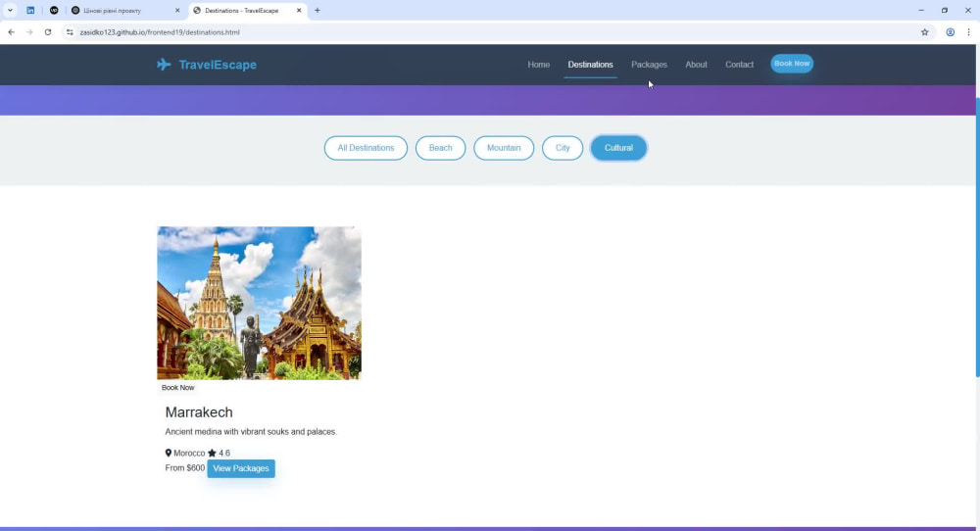Screen dimensions: 980x531
Task: Click the TravelEscape airplane logo icon
Action: (164, 65)
